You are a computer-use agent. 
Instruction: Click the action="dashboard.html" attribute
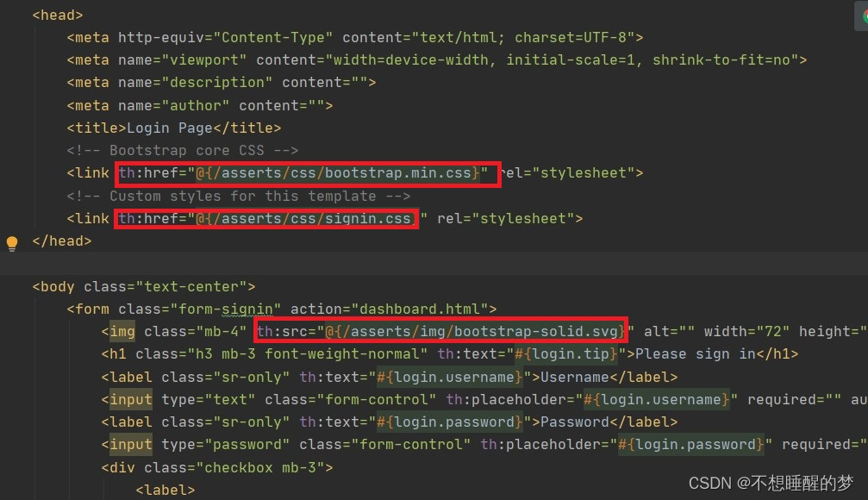pos(389,309)
